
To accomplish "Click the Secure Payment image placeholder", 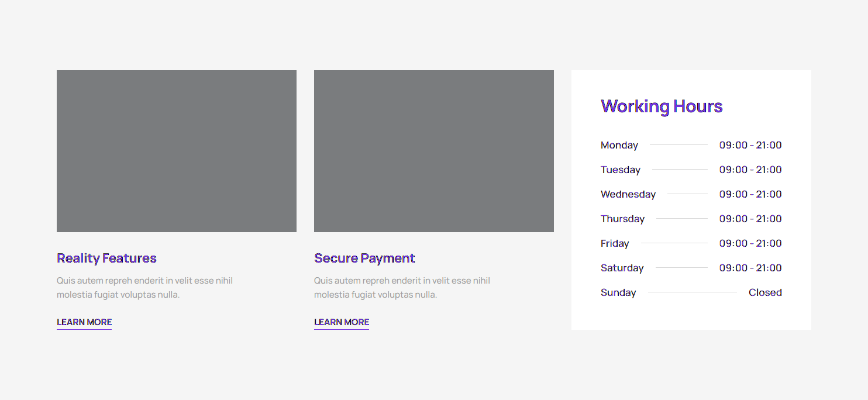I will point(433,151).
